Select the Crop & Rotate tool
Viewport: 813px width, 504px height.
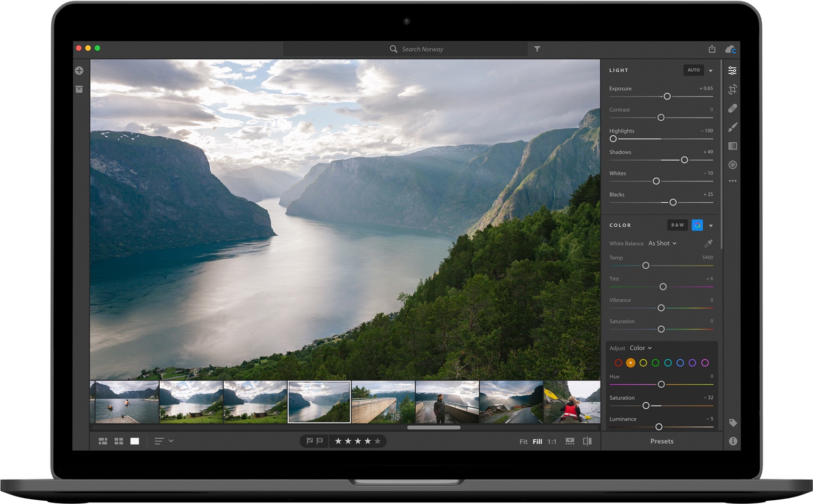click(733, 89)
